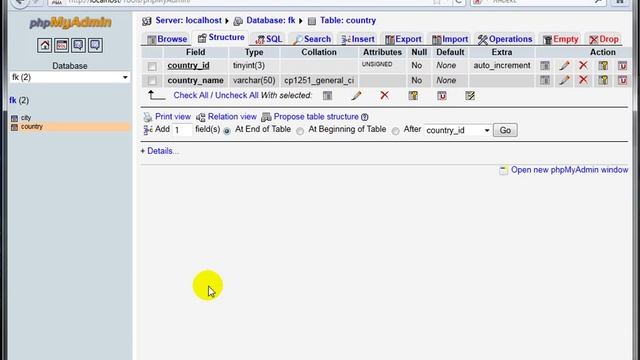Open the SQL tab
This screenshot has height=360, width=640.
point(268,39)
